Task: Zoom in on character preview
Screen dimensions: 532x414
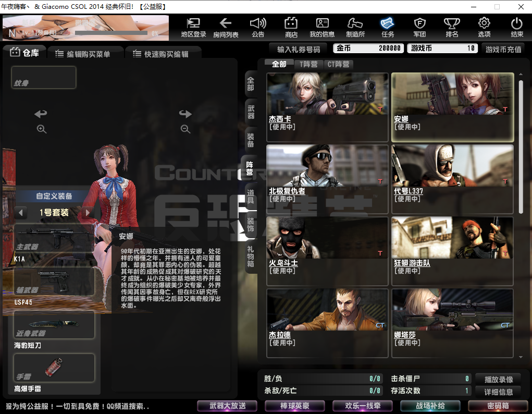Action: [42, 129]
